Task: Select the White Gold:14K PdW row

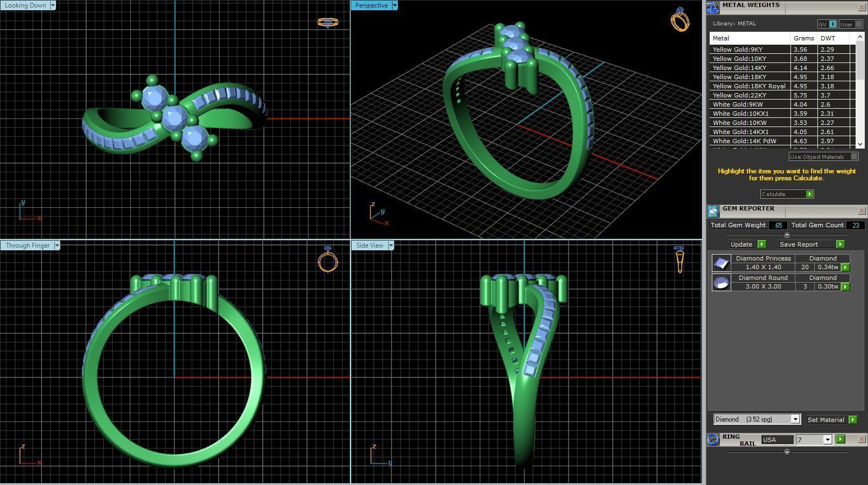Action: coord(782,141)
